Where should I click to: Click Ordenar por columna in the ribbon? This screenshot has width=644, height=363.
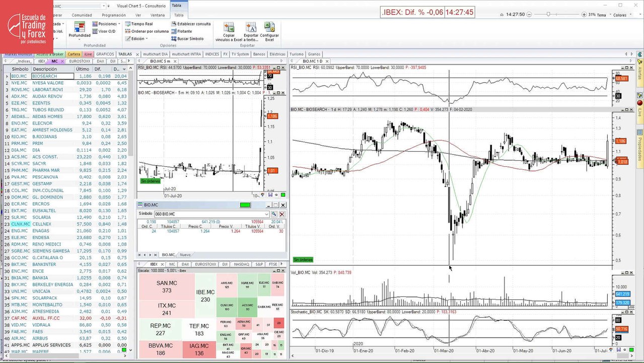(147, 31)
